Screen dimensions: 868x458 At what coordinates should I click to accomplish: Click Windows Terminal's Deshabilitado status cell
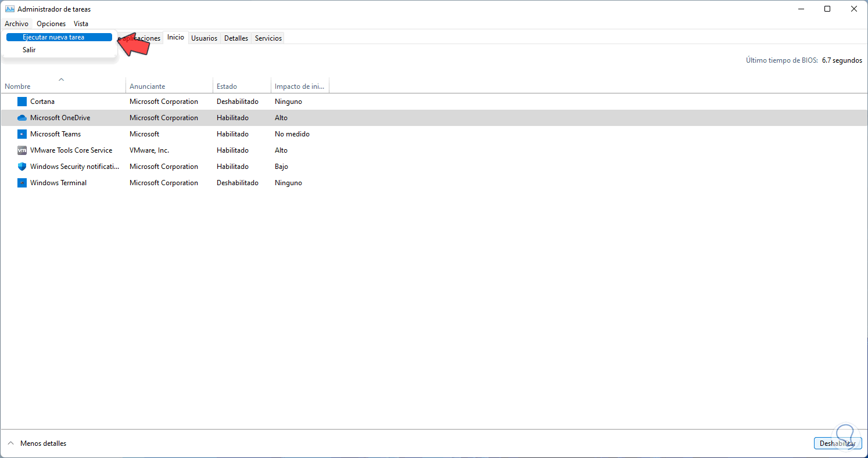(238, 183)
